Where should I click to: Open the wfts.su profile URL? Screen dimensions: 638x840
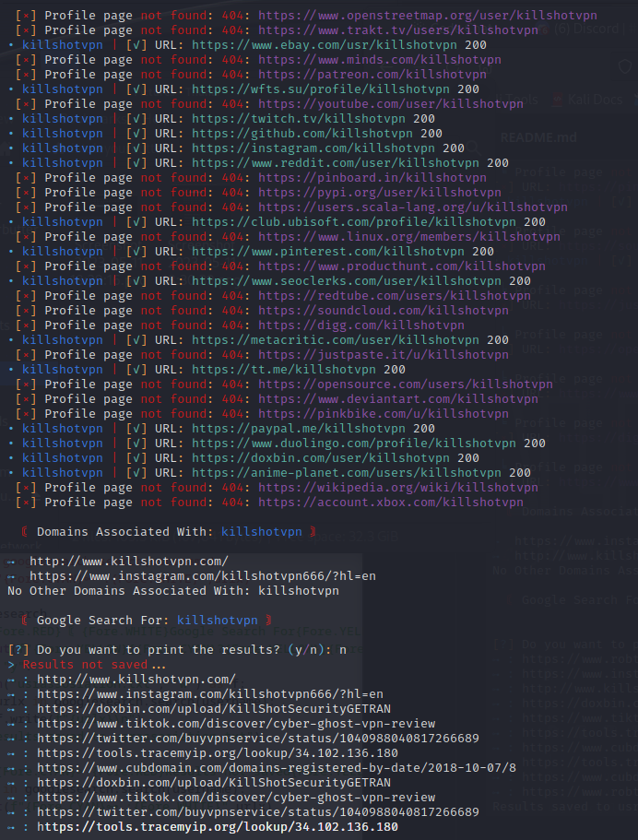click(321, 89)
